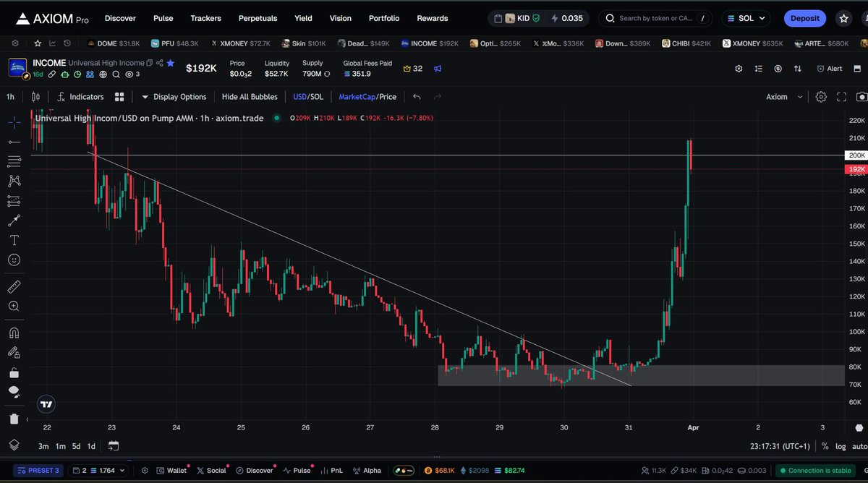Expand the SOL network dropdown

click(747, 18)
